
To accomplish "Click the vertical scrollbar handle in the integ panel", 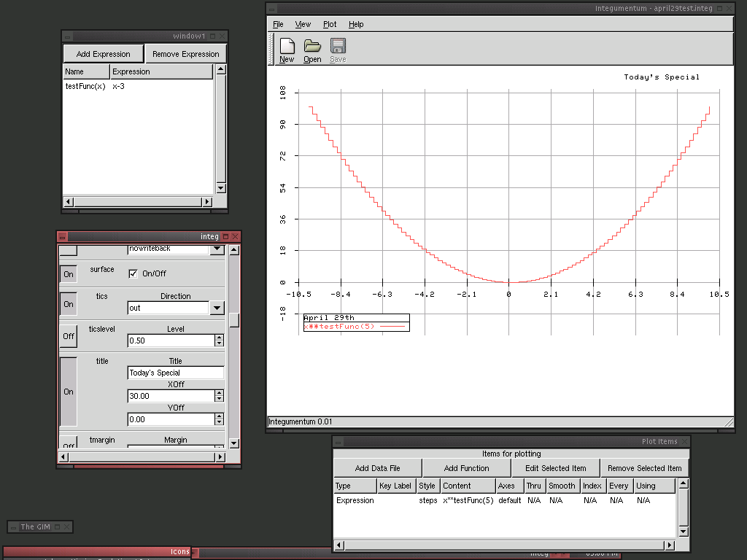I will tap(234, 320).
